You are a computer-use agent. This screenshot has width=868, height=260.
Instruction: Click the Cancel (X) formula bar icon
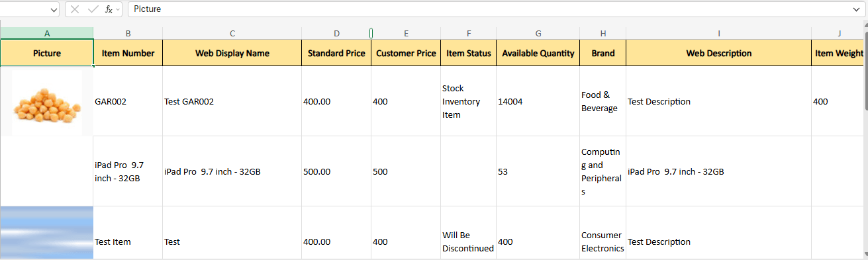click(75, 9)
